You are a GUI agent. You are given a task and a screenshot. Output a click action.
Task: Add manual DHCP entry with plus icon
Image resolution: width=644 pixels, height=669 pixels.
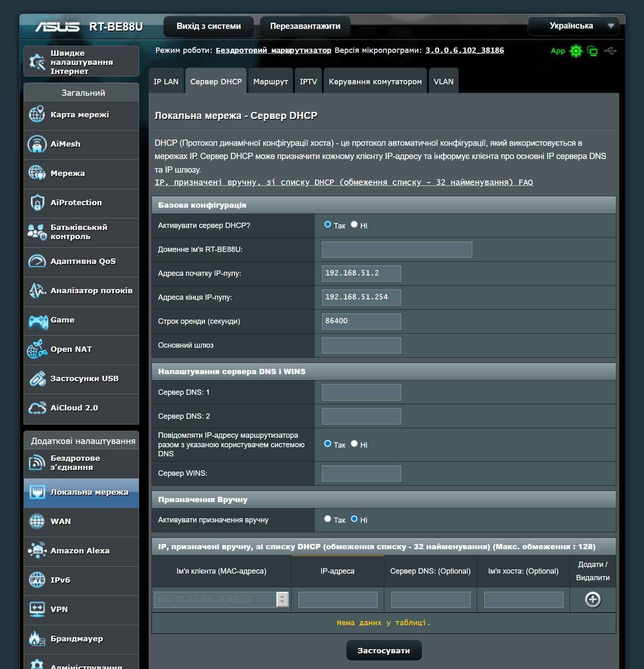click(592, 600)
